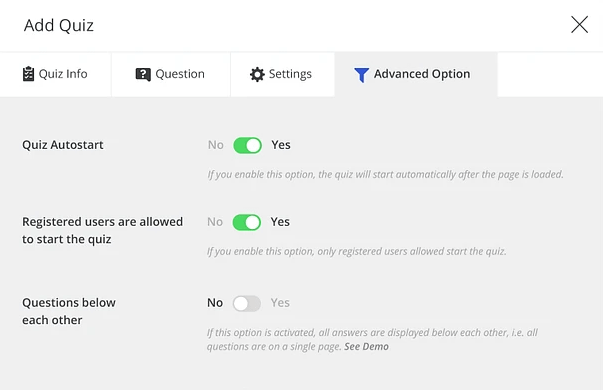
Task: Select No for Questions below each other
Action: [x=215, y=303]
